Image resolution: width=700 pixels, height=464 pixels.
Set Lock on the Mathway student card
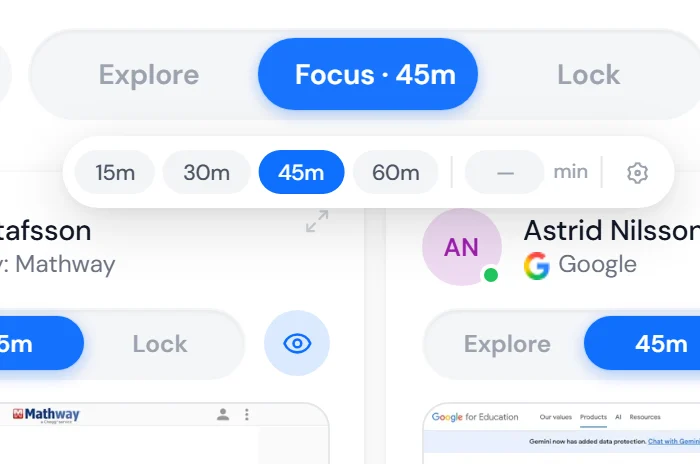click(x=160, y=344)
